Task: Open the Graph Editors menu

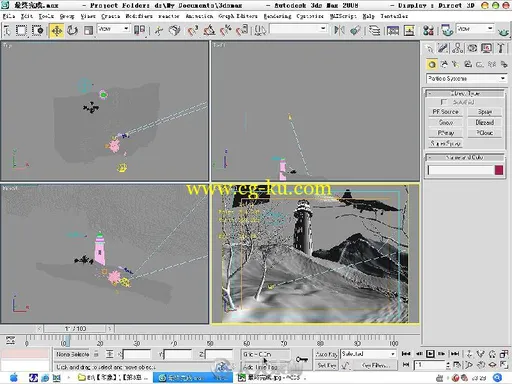Action: 238,16
